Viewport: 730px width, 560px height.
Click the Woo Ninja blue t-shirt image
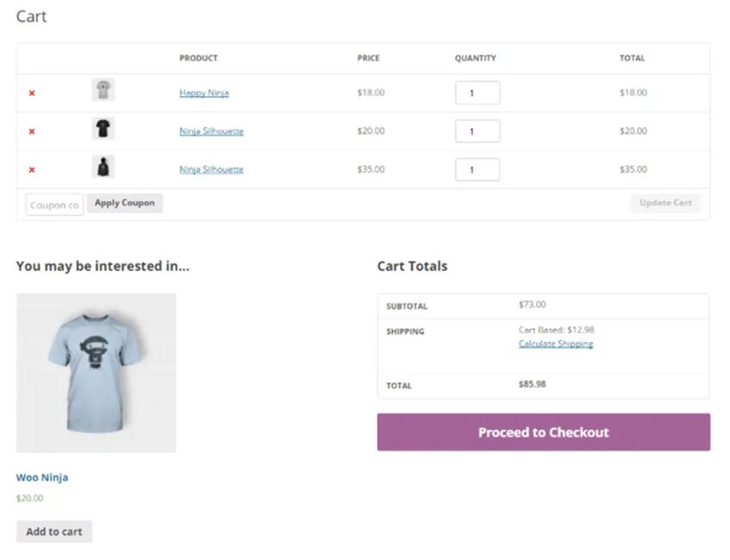coord(96,373)
